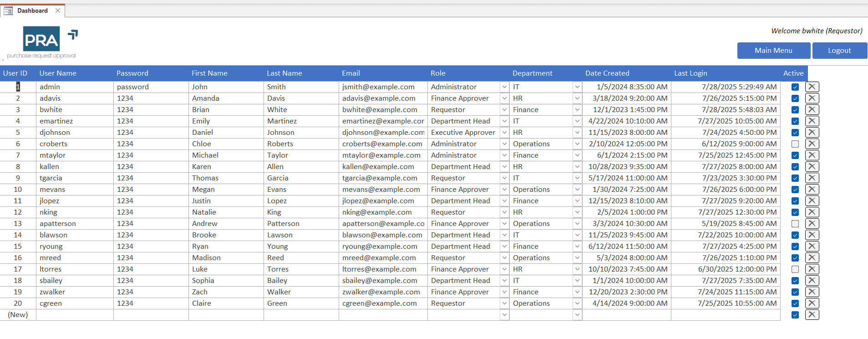Delete the admin user row
Viewport: 868px width, 339px height.
(x=812, y=87)
